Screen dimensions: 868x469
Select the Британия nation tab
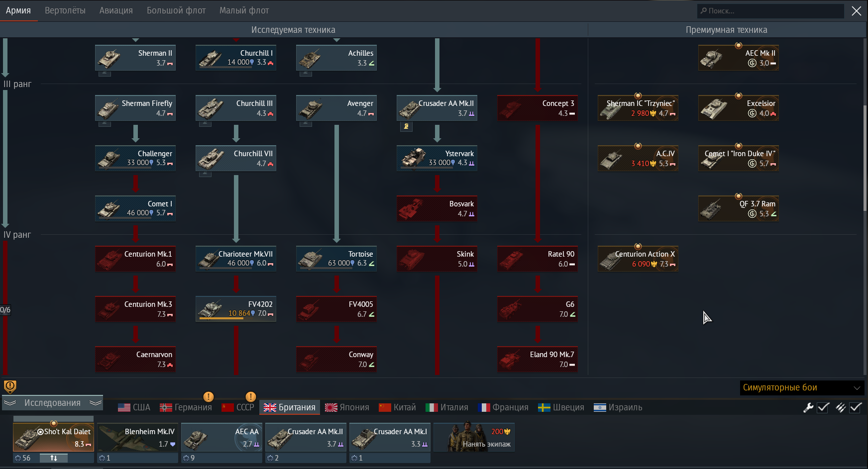(x=290, y=407)
